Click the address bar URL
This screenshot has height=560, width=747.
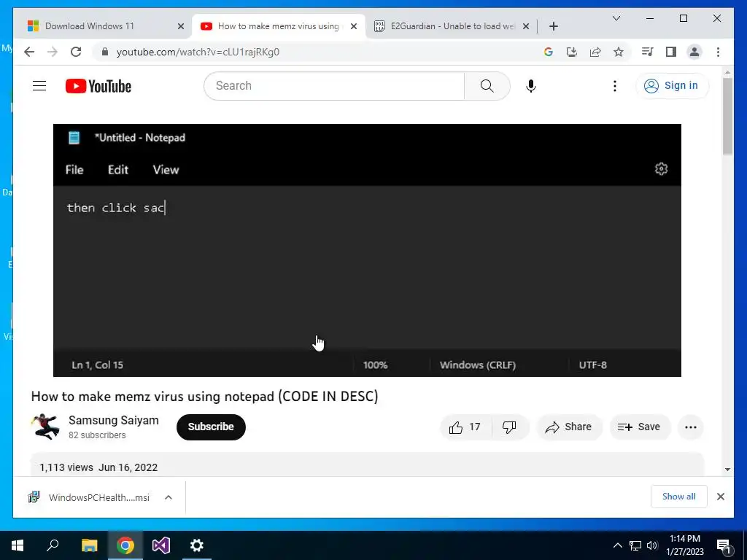click(198, 52)
